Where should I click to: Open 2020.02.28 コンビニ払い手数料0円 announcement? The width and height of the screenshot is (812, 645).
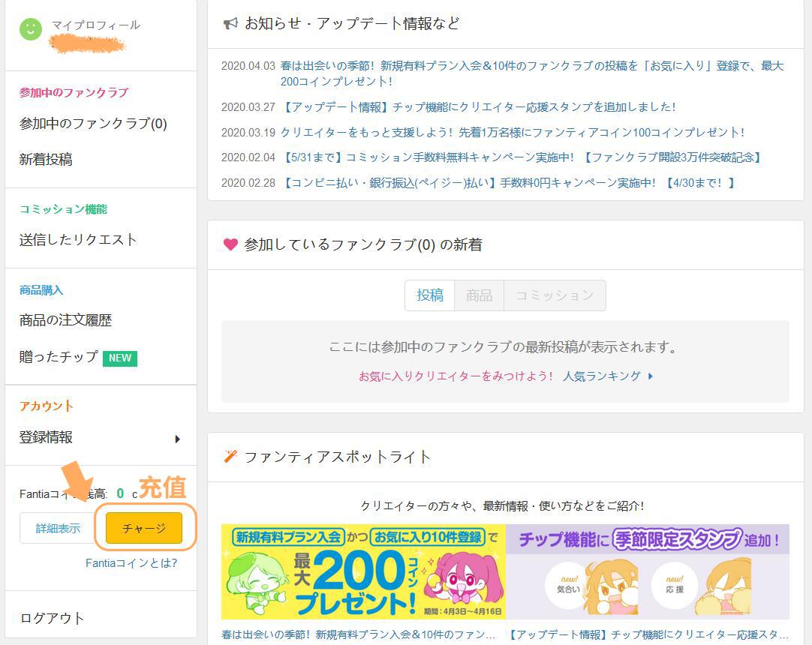click(x=508, y=183)
